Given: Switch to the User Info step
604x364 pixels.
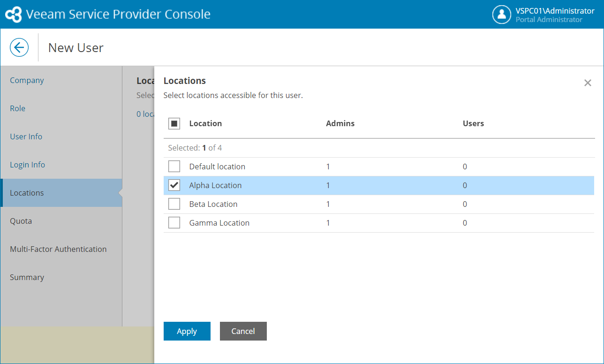Looking at the screenshot, I should [x=26, y=136].
